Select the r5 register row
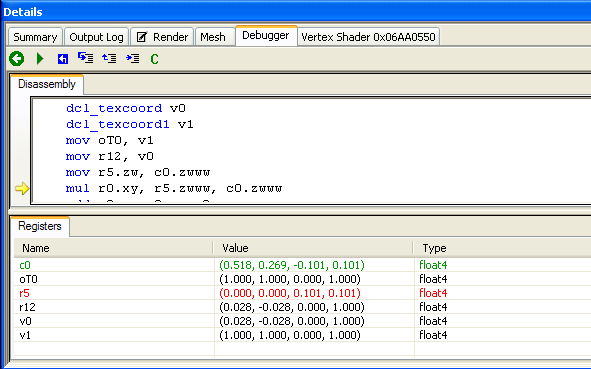The width and height of the screenshot is (591, 369). 302,293
